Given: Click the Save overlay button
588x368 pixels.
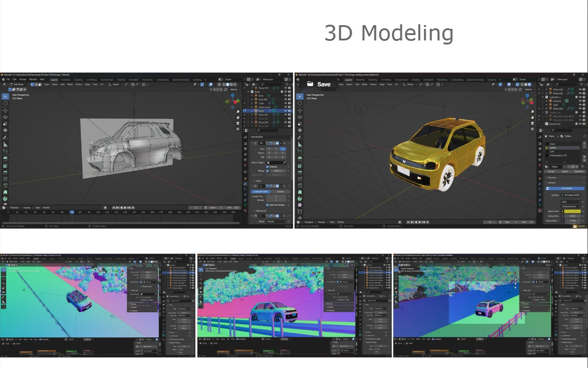Looking at the screenshot, I should (x=319, y=84).
